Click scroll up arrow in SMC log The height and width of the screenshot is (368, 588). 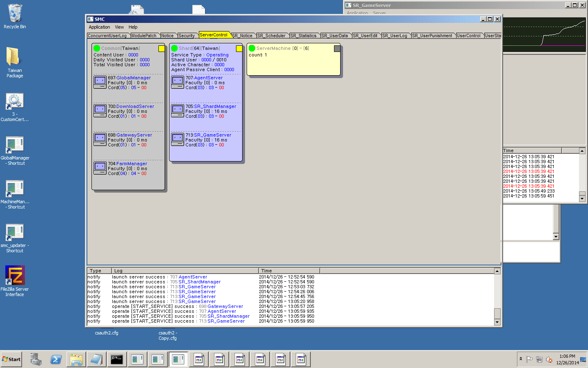tap(497, 271)
